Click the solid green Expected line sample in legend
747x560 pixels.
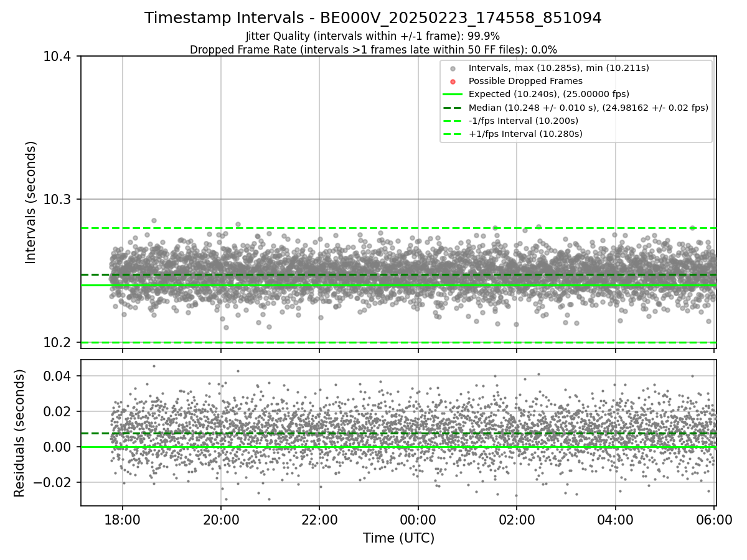[x=453, y=95]
